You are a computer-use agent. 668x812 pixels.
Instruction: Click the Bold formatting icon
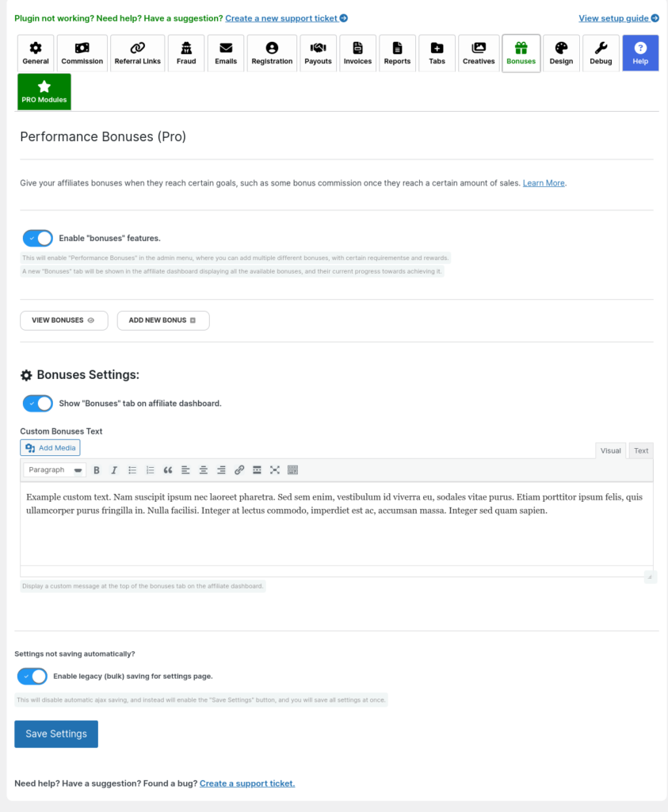(x=96, y=470)
